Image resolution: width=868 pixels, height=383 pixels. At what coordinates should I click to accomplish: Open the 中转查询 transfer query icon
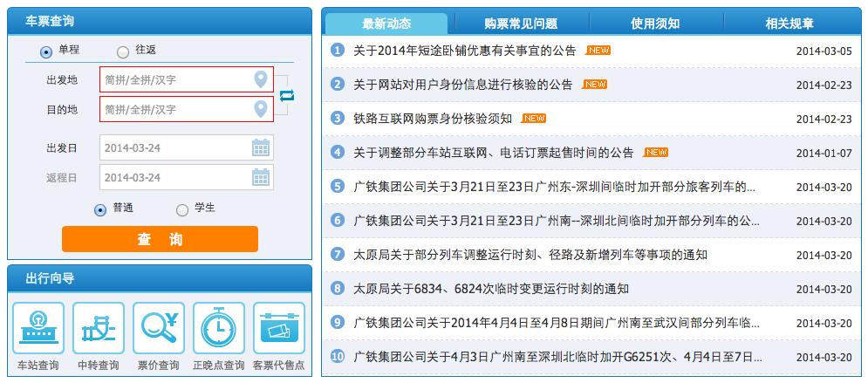point(99,328)
